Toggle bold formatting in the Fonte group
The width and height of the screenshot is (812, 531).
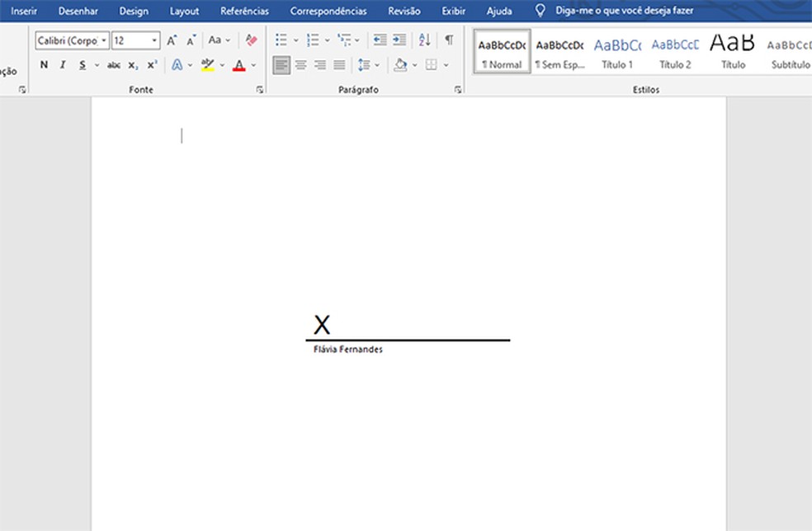point(44,64)
